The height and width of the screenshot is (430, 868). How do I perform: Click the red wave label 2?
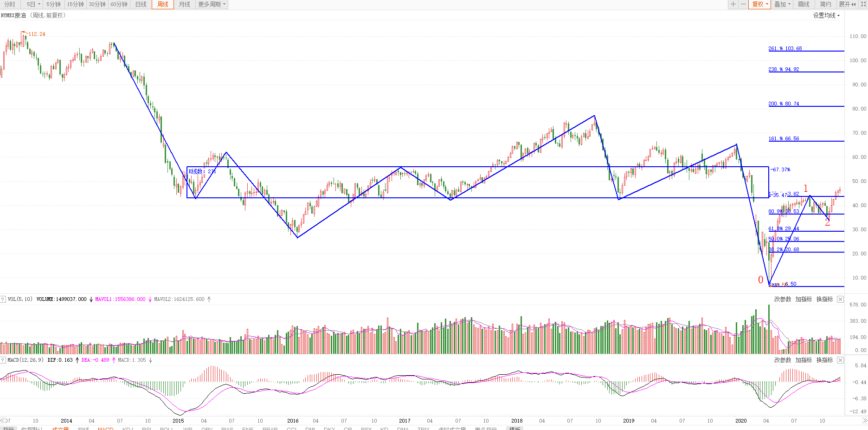click(827, 222)
